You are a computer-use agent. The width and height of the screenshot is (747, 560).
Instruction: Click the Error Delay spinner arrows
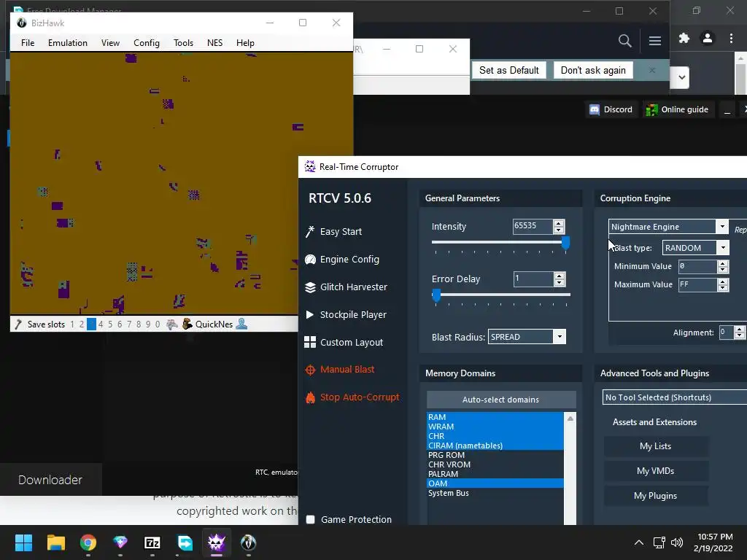(x=560, y=279)
